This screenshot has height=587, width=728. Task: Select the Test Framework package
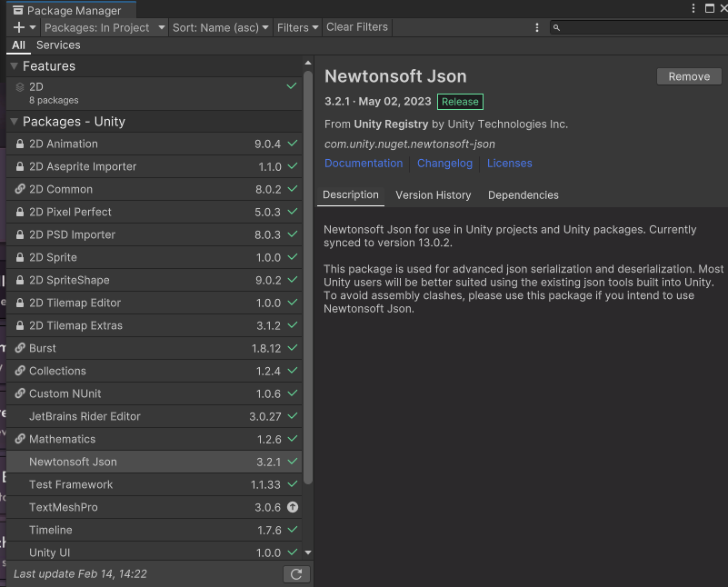(155, 484)
